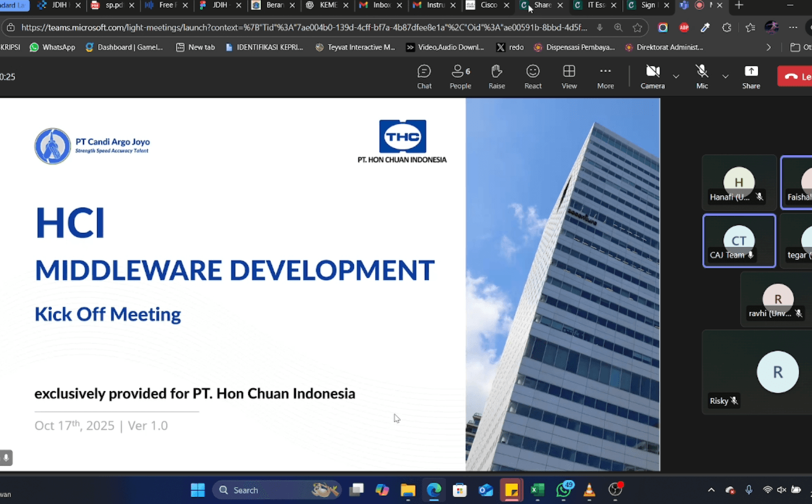Image resolution: width=812 pixels, height=504 pixels.
Task: Open Video,Audio Downl... bookmark
Action: tap(445, 47)
